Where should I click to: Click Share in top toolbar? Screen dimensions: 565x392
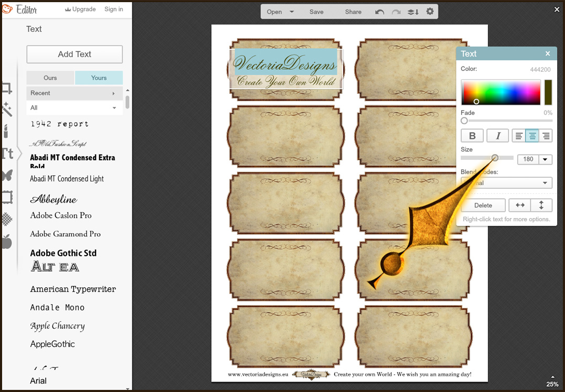pyautogui.click(x=353, y=12)
